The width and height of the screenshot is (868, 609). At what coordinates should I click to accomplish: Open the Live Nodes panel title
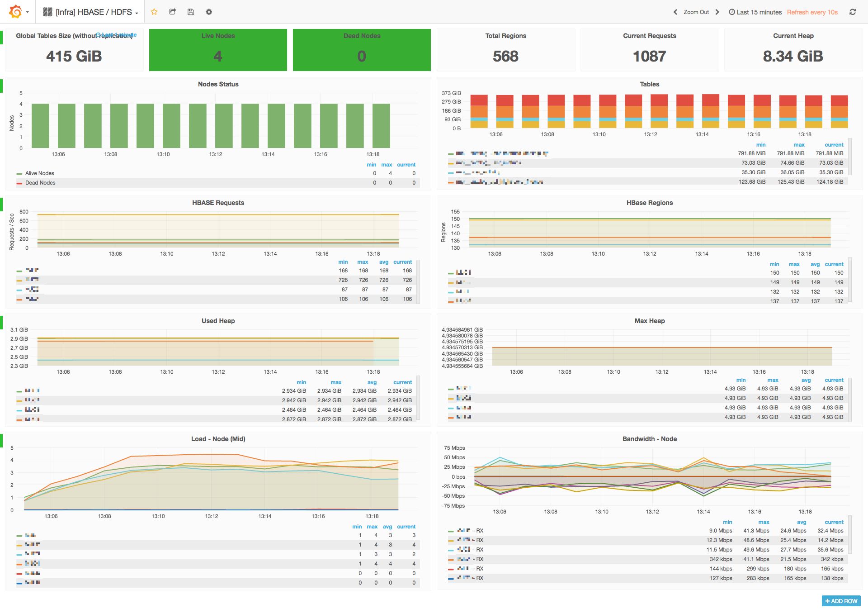(218, 36)
